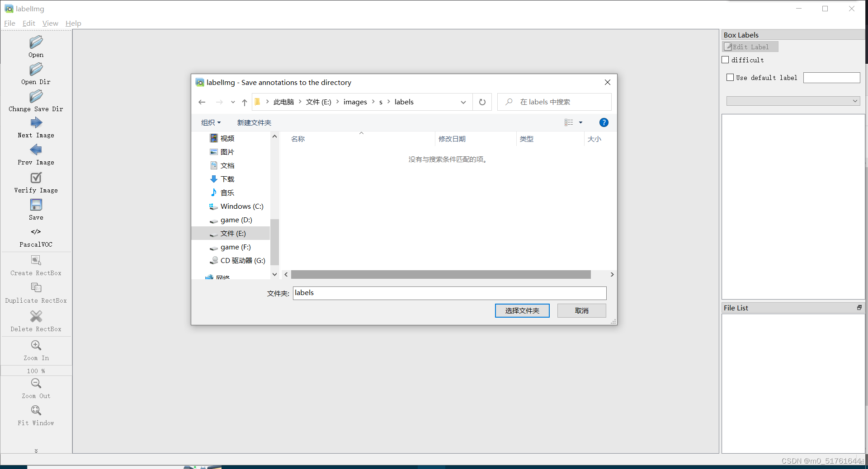
Task: Click the Open file icon
Action: [36, 42]
